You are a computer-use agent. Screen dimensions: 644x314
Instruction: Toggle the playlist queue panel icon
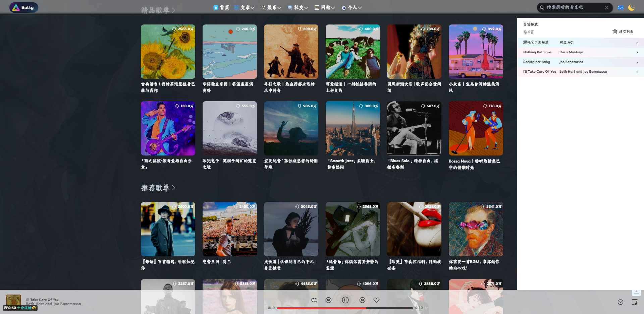point(635,302)
